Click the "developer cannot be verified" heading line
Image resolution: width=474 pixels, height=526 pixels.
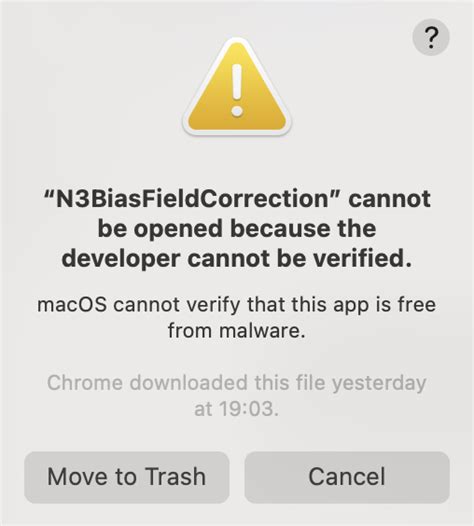[236, 259]
